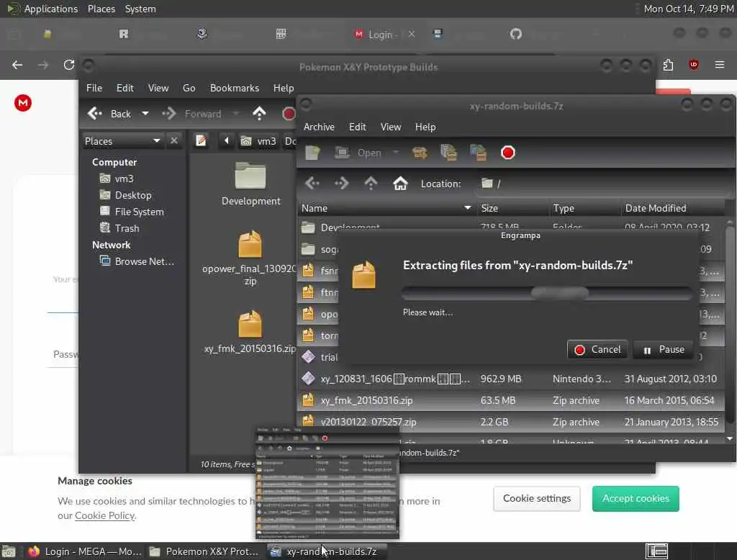This screenshot has height=560, width=737.
Task: Sort archive list by Type column
Action: point(584,208)
